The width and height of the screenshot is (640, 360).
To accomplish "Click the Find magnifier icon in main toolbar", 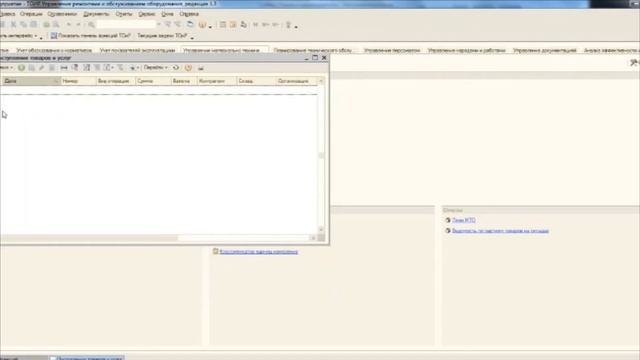I will point(91,25).
